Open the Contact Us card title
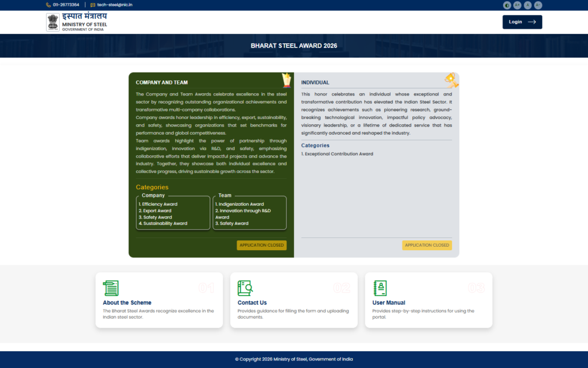 [252, 302]
